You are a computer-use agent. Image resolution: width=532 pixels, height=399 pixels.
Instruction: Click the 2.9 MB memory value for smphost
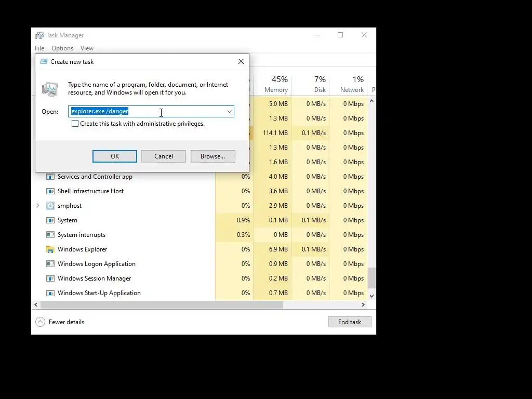278,206
